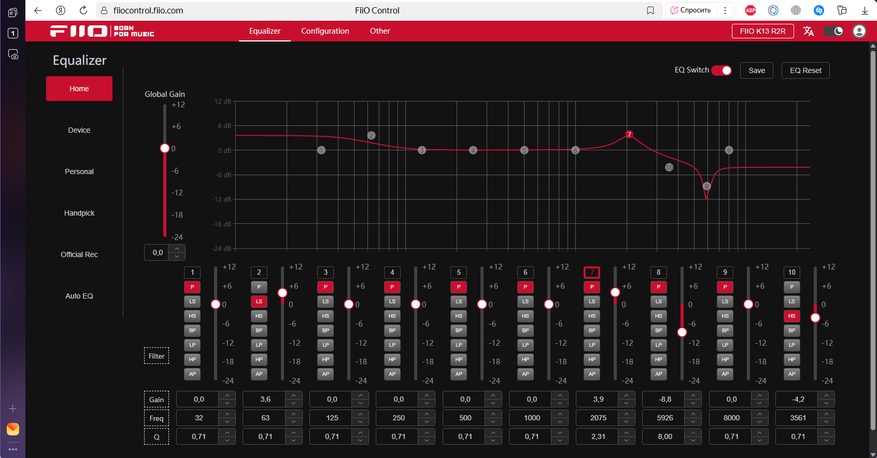Increase band 2 gain with up arrow
The height and width of the screenshot is (458, 877).
pos(292,394)
